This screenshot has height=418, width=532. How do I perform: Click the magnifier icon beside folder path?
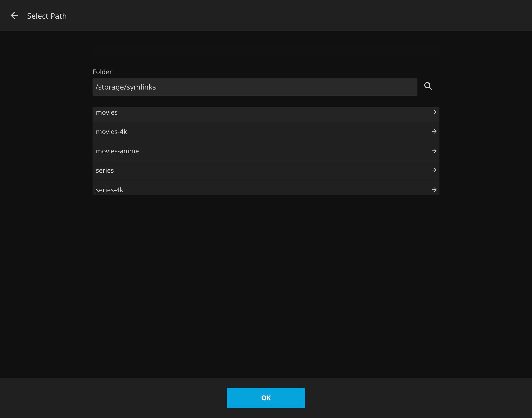pyautogui.click(x=428, y=86)
